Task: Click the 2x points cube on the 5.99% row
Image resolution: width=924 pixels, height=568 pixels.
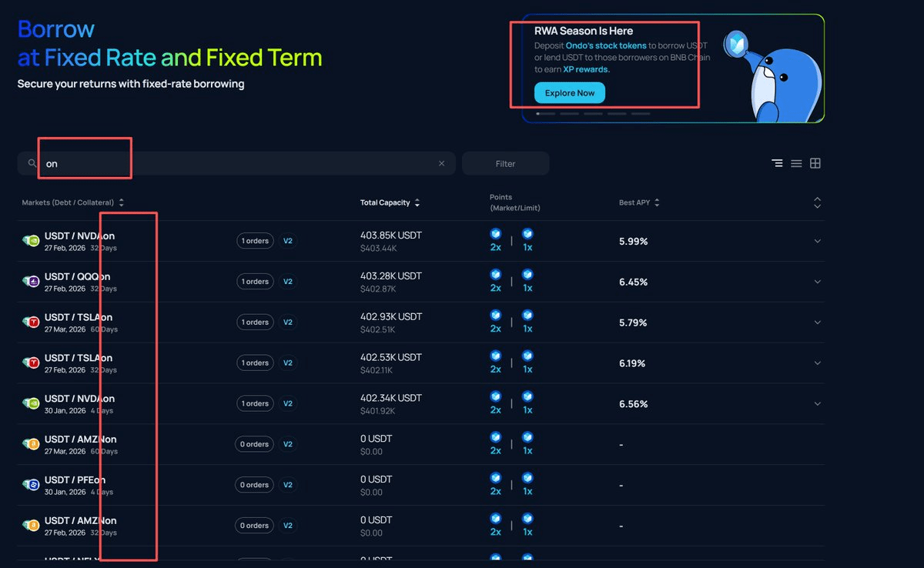Action: [496, 234]
